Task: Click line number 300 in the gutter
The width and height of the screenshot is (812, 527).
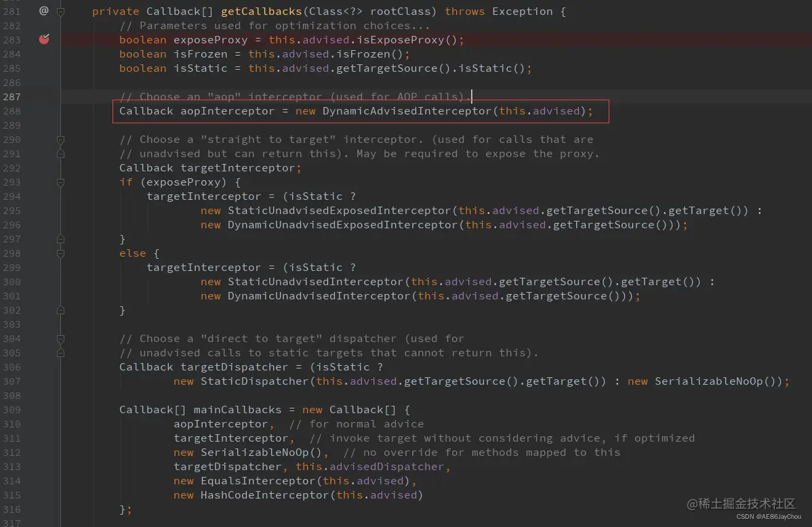Action: [x=12, y=282]
